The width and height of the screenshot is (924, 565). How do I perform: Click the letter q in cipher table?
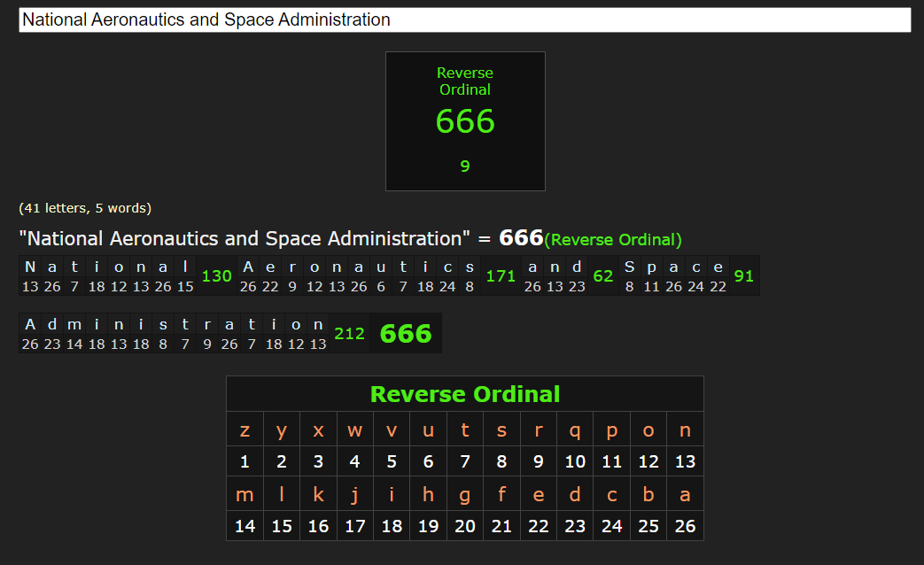click(575, 430)
